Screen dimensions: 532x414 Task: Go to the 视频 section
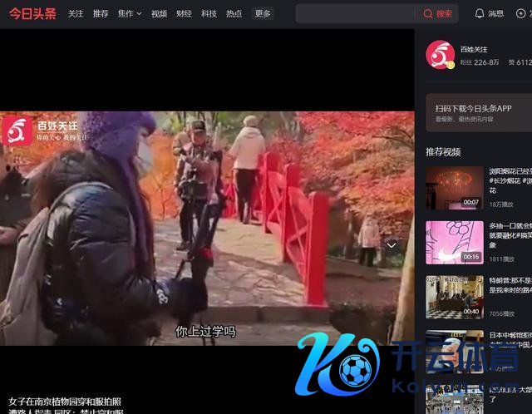[x=159, y=14]
